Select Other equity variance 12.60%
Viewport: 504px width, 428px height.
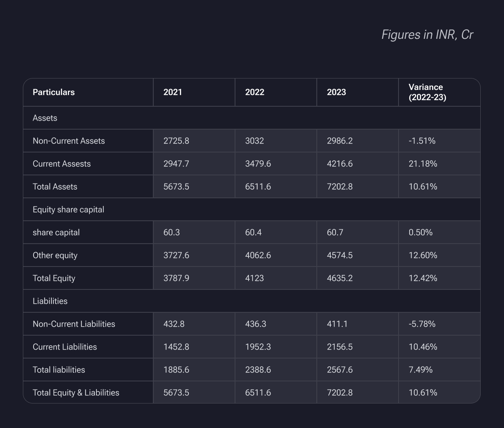tap(423, 255)
